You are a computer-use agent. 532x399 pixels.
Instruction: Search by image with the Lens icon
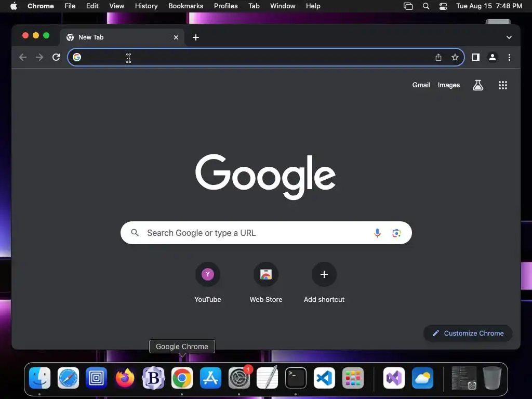tap(396, 233)
